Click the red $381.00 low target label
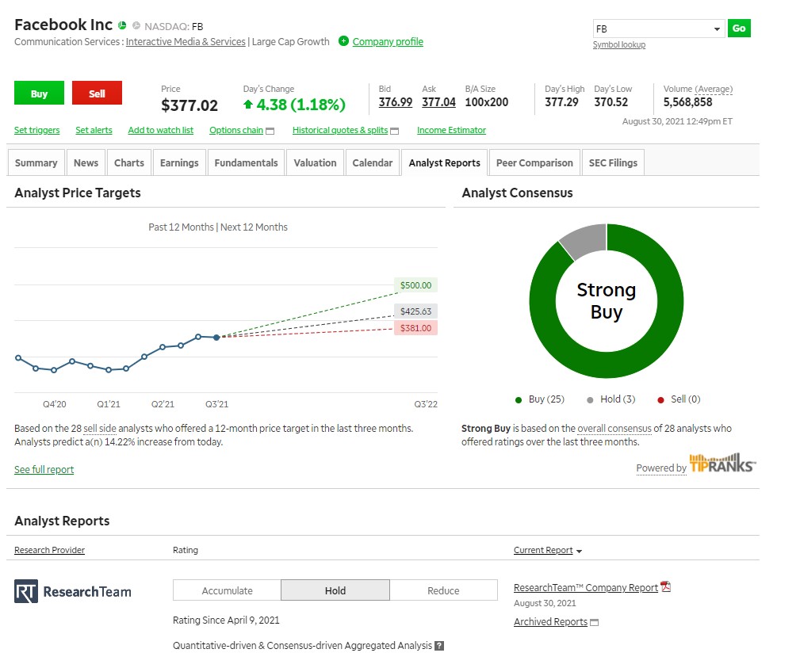The width and height of the screenshot is (800, 672). click(x=415, y=328)
